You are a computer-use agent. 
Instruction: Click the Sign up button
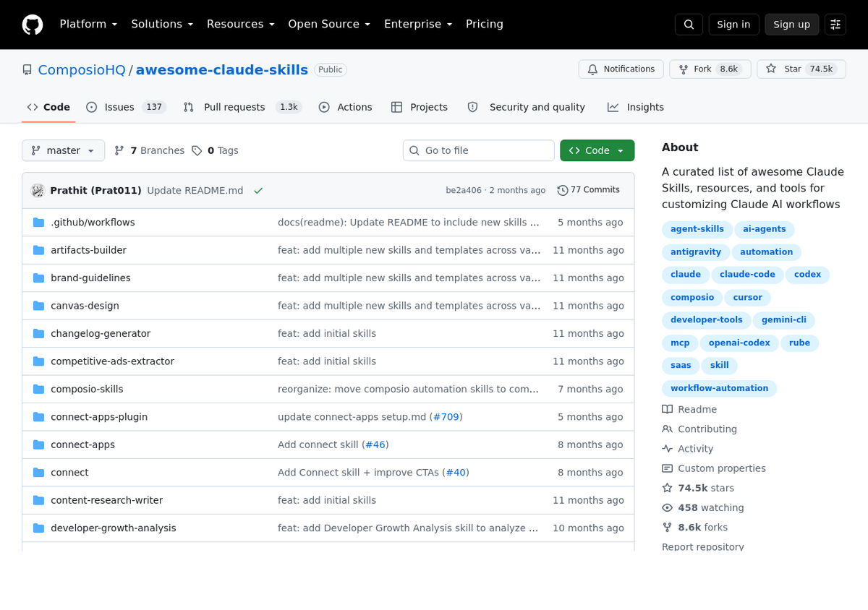coord(792,25)
